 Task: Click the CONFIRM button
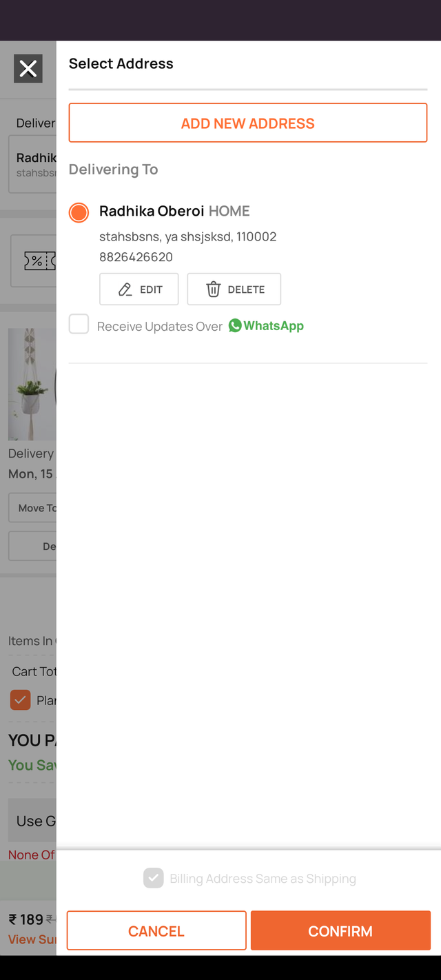click(x=340, y=931)
